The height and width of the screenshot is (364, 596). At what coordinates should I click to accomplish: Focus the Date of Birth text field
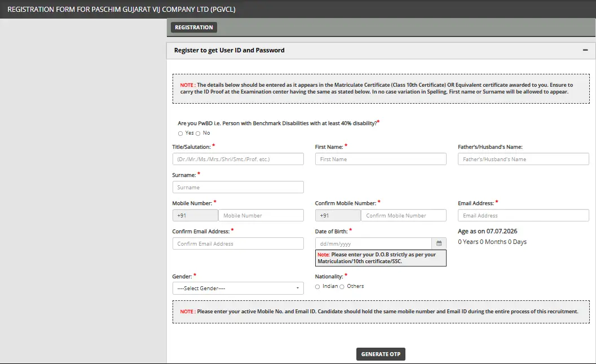373,243
